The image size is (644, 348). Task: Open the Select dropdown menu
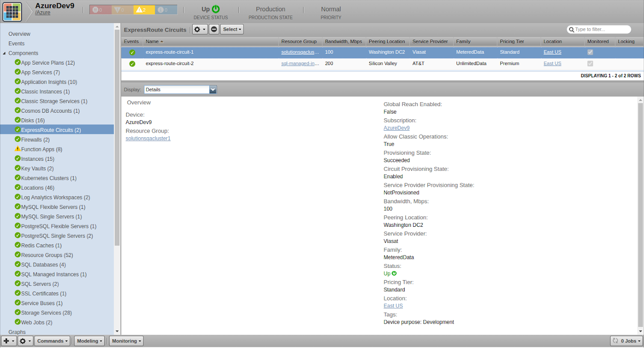(232, 29)
